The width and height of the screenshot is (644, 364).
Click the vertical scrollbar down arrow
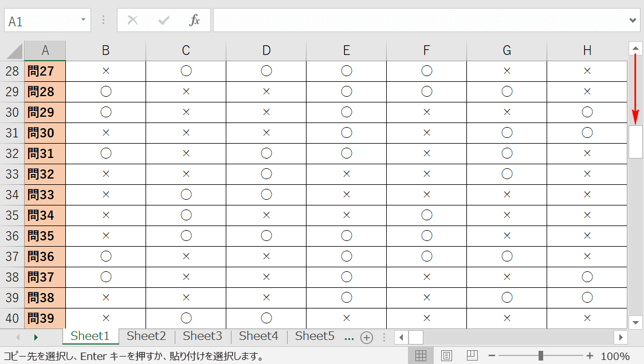635,323
